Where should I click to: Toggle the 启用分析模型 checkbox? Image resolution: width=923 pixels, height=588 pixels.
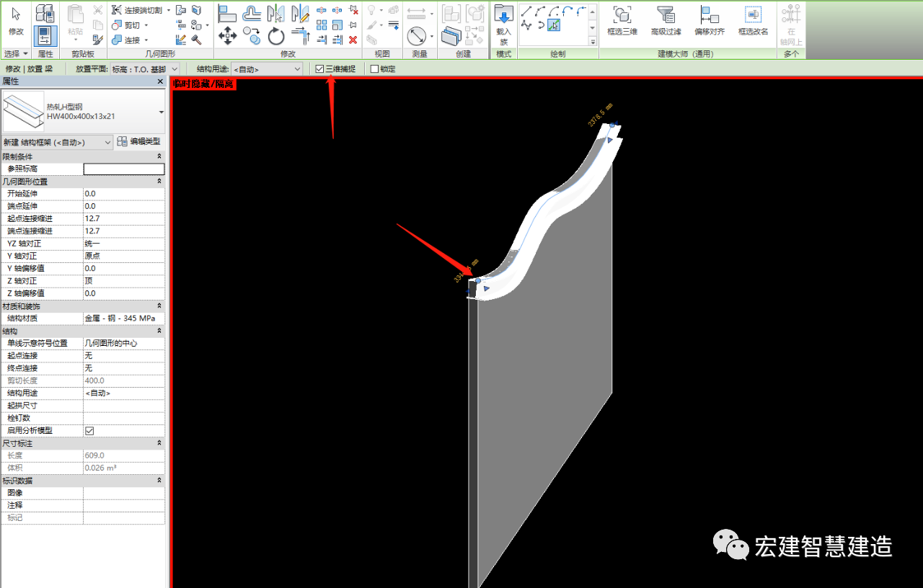(x=89, y=430)
